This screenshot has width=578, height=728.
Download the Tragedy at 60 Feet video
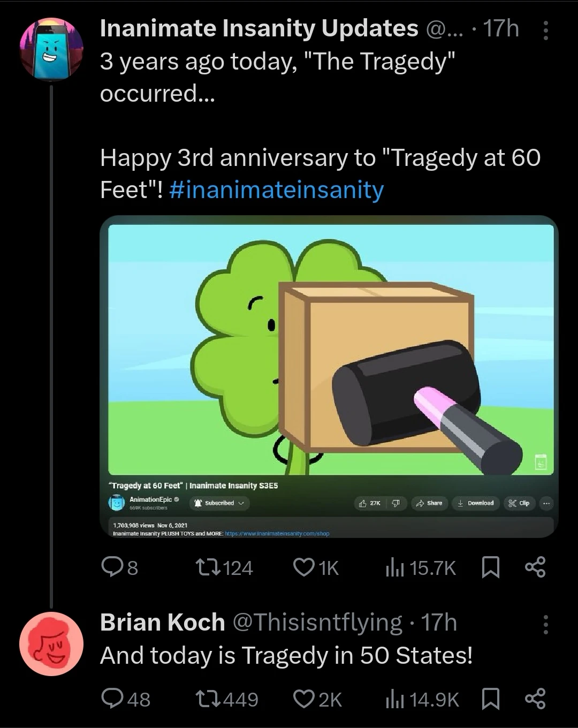pyautogui.click(x=475, y=503)
